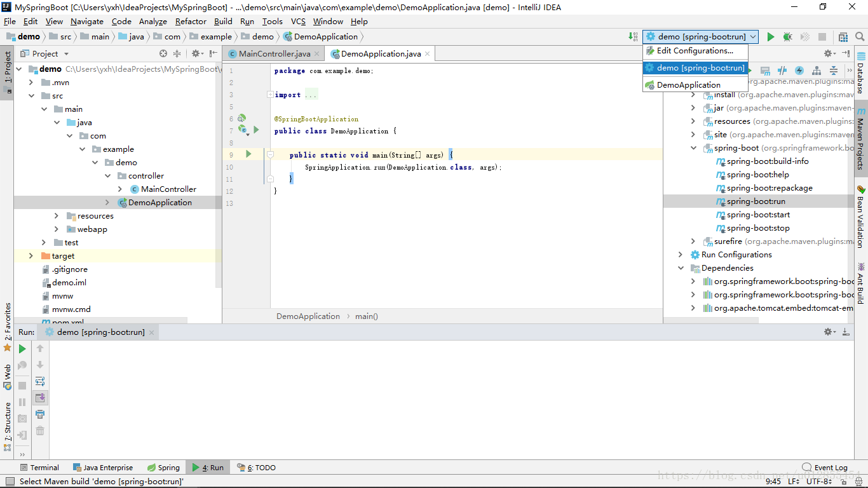The height and width of the screenshot is (488, 868).
Task: Hide the Maven Projects tool window
Action: [x=846, y=54]
